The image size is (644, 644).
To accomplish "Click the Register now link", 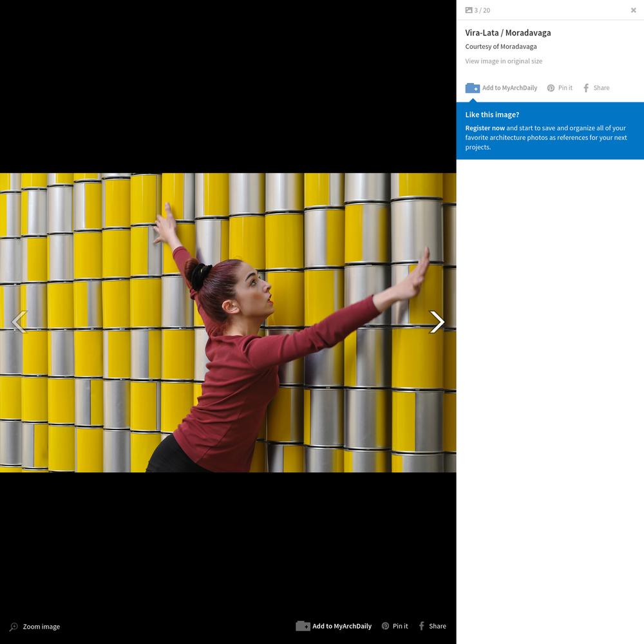I will [x=485, y=128].
